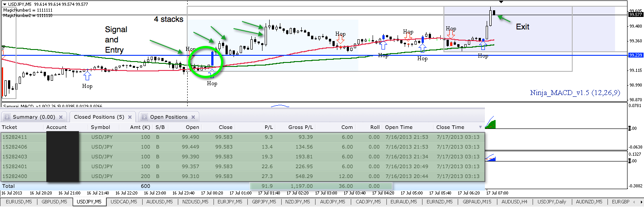Click the sort arrow on Close Time column

pos(480,128)
